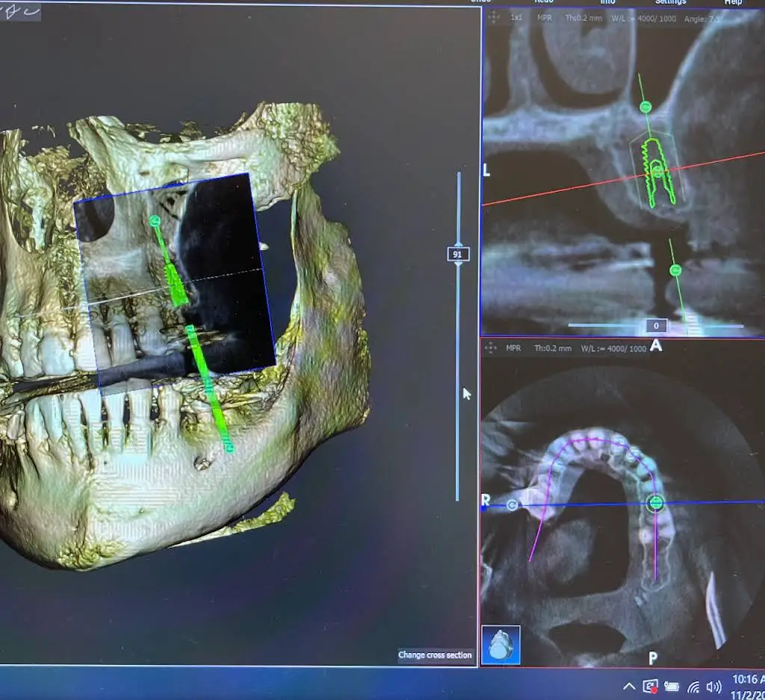Select the apex handle above the implant in coronal view

tap(645, 106)
